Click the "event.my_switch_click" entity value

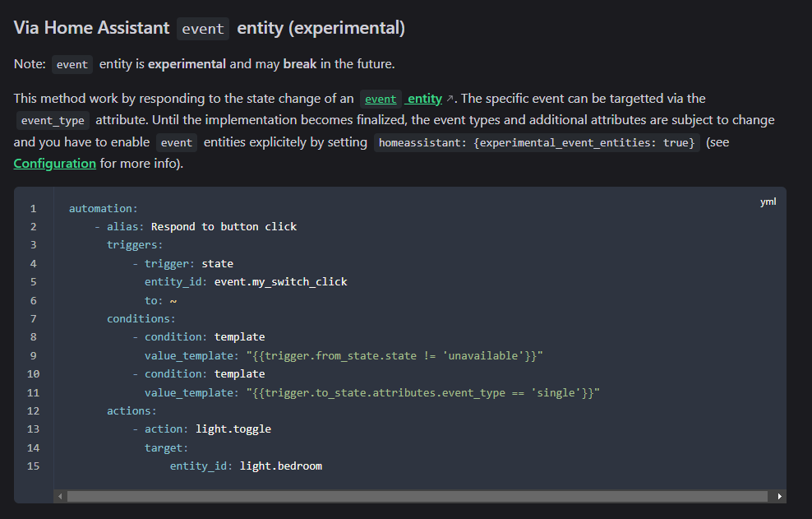(281, 281)
